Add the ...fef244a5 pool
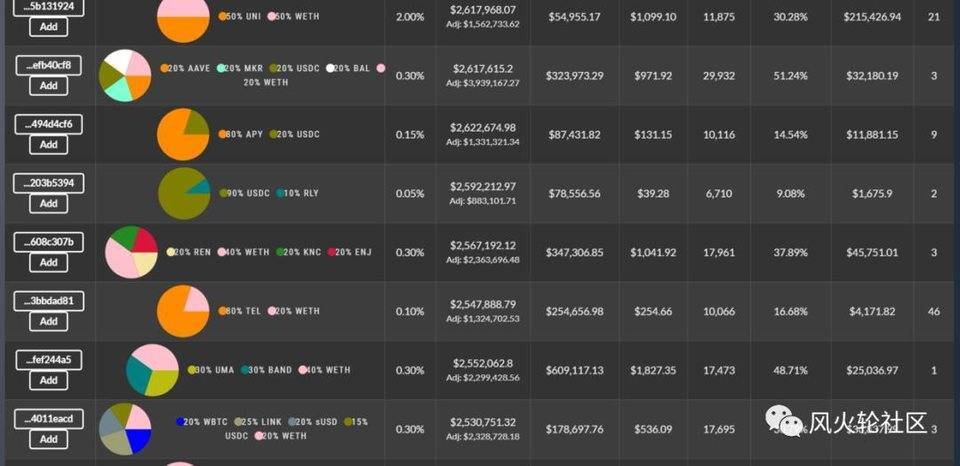This screenshot has width=960, height=466. click(x=48, y=380)
